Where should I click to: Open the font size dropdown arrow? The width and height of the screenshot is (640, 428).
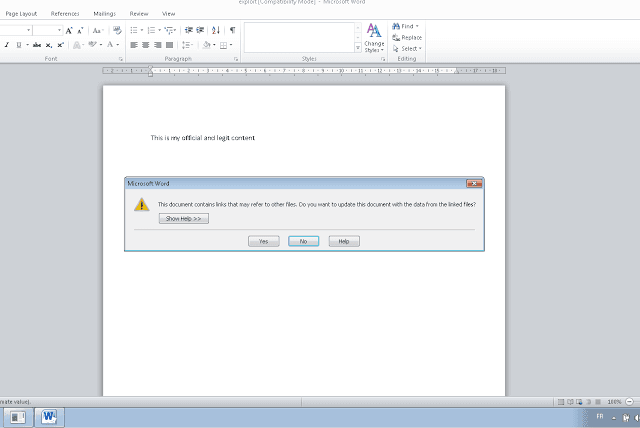[60, 30]
